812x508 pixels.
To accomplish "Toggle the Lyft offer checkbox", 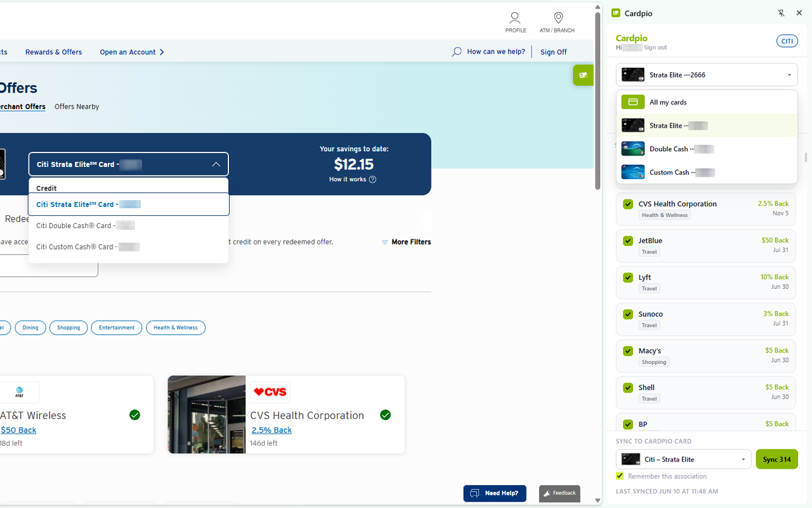I will click(628, 278).
